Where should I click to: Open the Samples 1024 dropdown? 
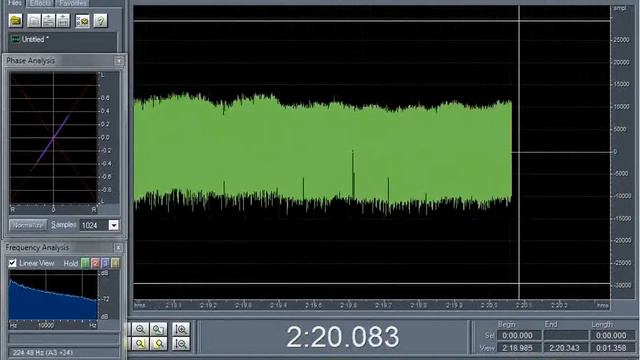(x=113, y=225)
